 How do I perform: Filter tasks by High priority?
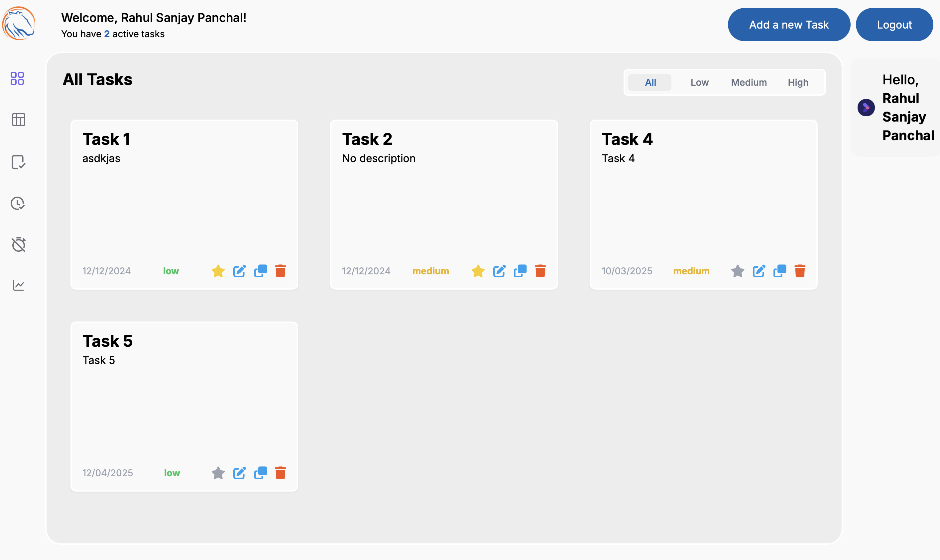coord(798,82)
